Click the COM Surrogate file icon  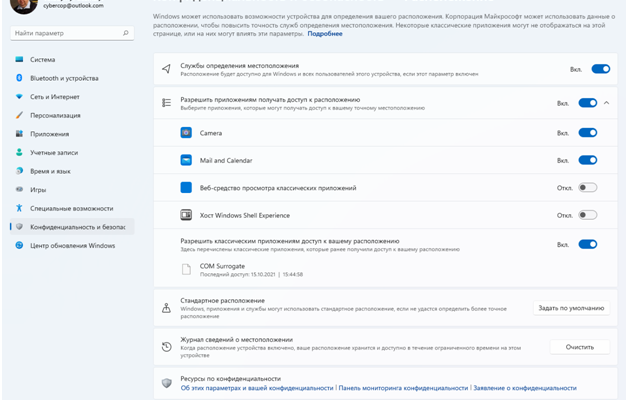[186, 270]
